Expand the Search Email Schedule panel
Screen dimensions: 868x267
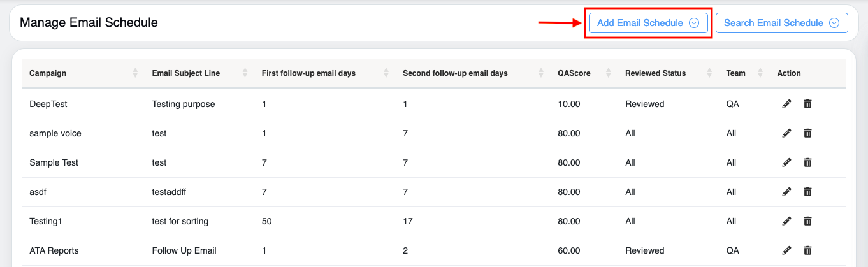click(781, 23)
